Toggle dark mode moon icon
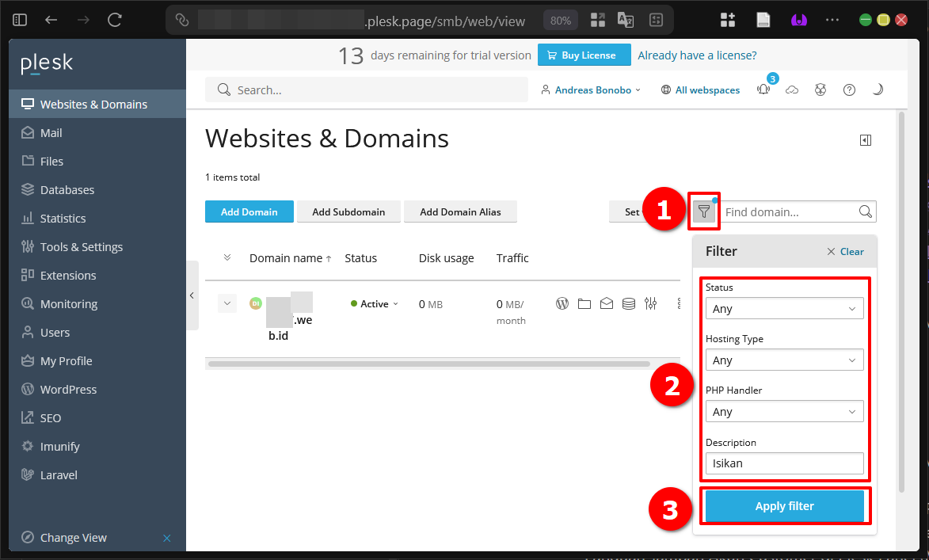Screen dimensions: 929x560 tap(878, 90)
